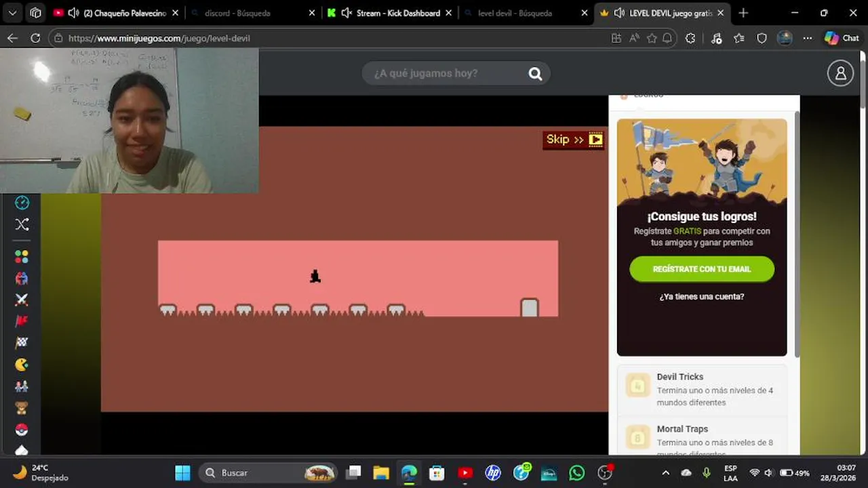Open the YouTube app from the taskbar
Viewport: 868px width, 488px height.
pyautogui.click(x=465, y=472)
